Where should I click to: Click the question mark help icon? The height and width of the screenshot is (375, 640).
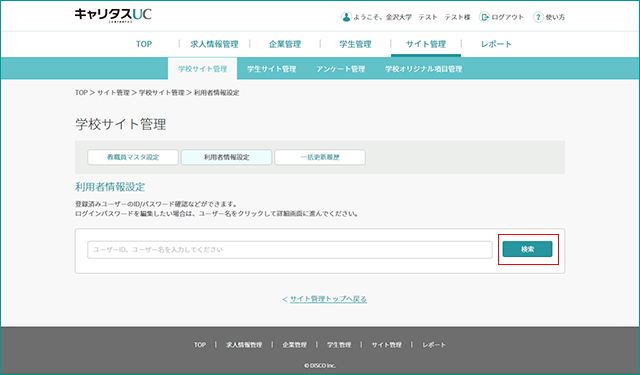(538, 17)
